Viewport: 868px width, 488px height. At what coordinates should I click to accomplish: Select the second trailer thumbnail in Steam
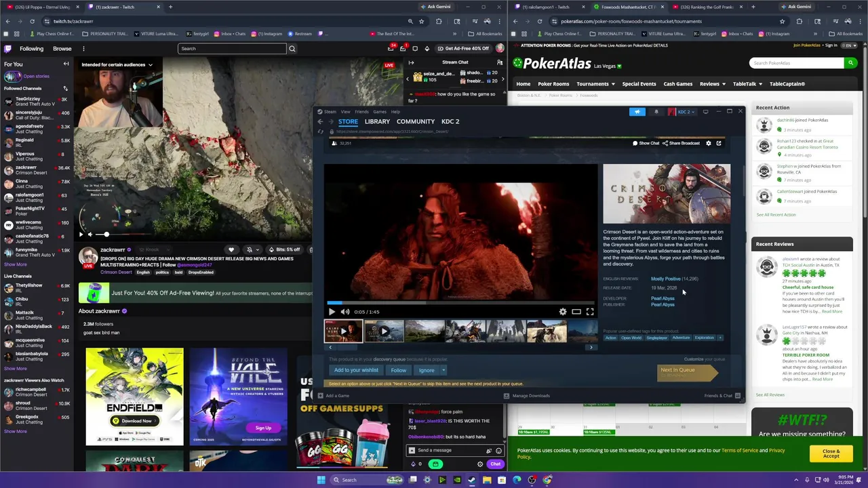[384, 331]
